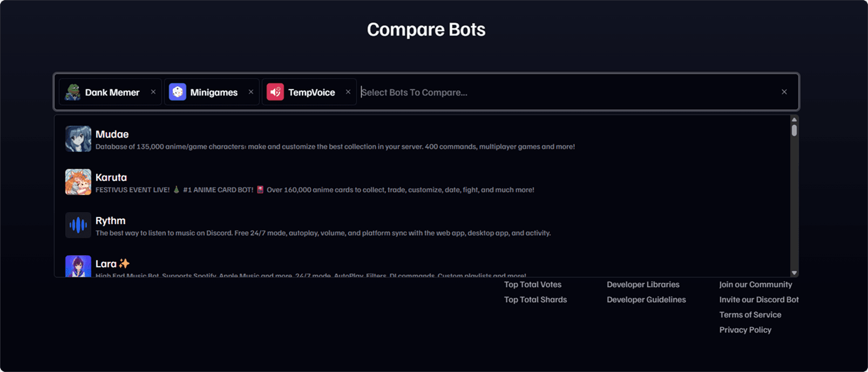Viewport: 868px width, 372px height.
Task: Open the Developer Libraries link
Action: click(x=643, y=285)
